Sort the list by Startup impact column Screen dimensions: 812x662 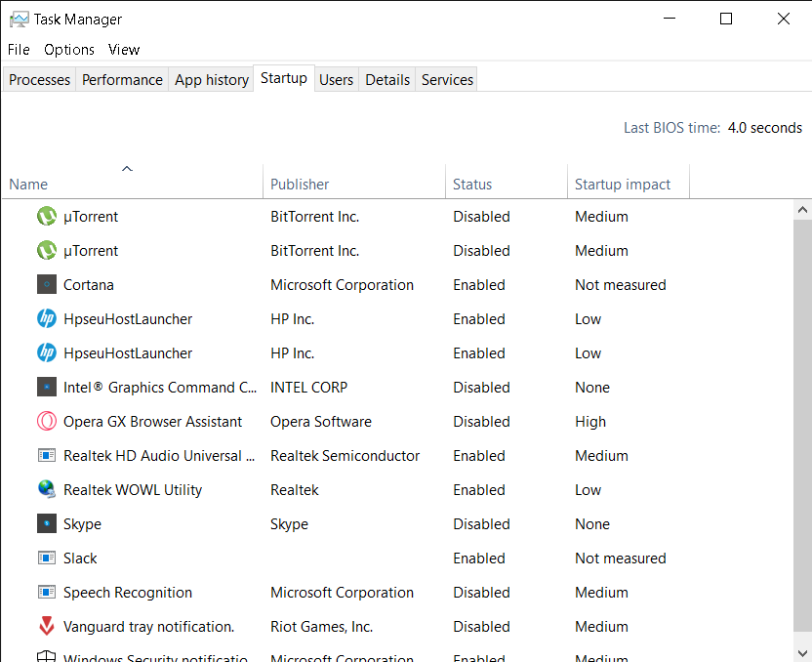coord(629,182)
